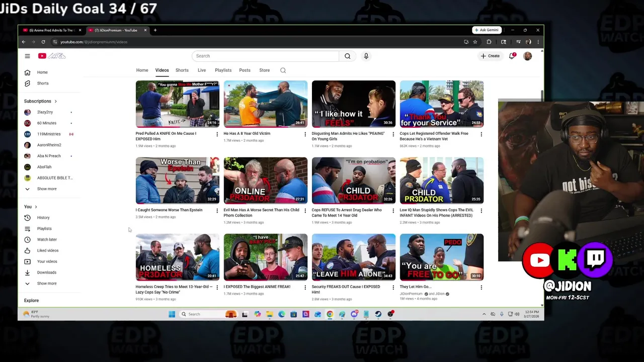Screen dimensions: 644x362
Task: Expand the You header chevron
Action: (x=36, y=207)
